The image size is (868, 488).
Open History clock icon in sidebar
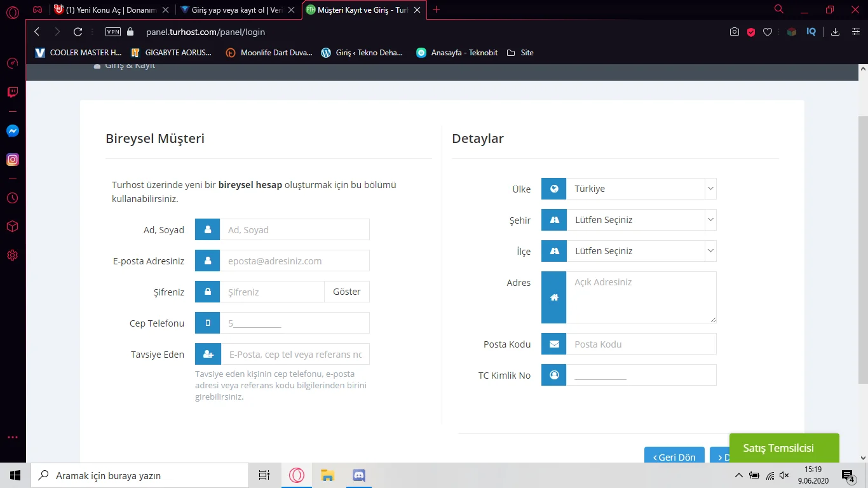(x=13, y=198)
